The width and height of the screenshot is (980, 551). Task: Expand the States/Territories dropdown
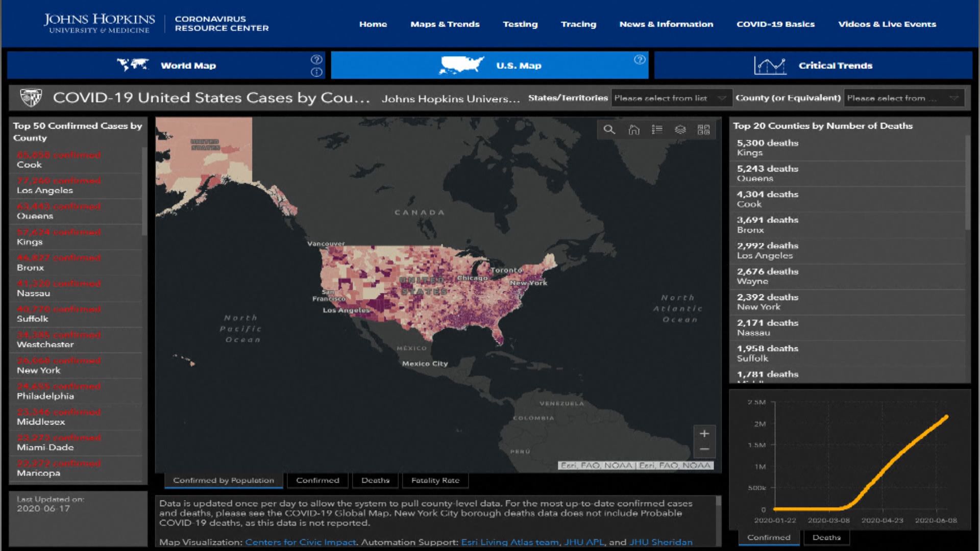pyautogui.click(x=670, y=98)
